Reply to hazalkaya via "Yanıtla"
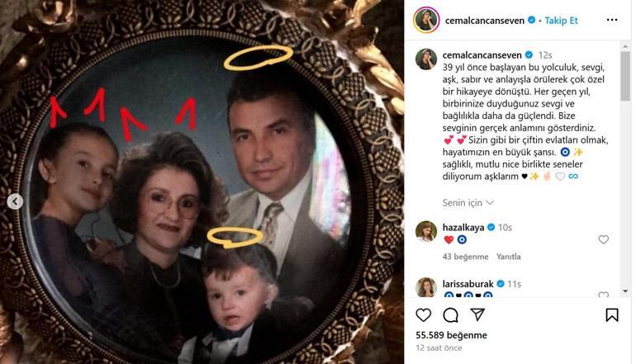Image resolution: width=636 pixels, height=364 pixels. coord(508,256)
